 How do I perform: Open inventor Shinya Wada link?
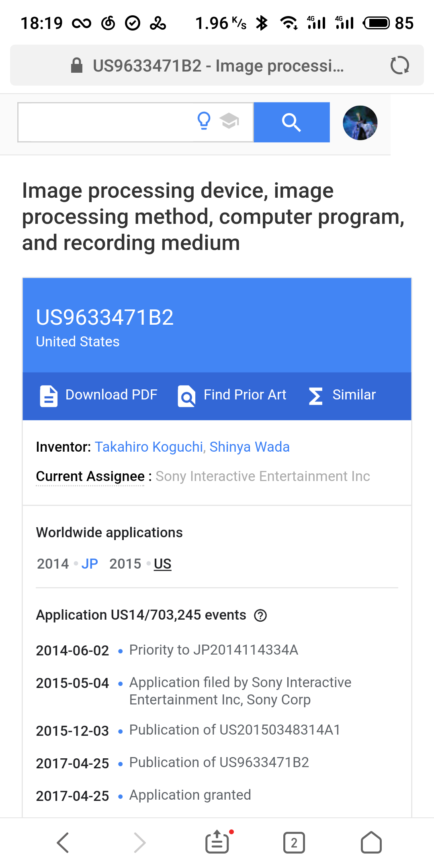pos(250,447)
